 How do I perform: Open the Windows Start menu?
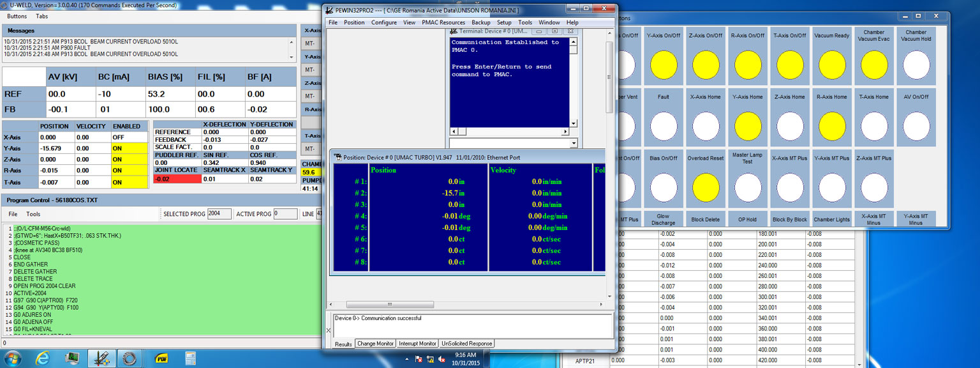point(13,358)
